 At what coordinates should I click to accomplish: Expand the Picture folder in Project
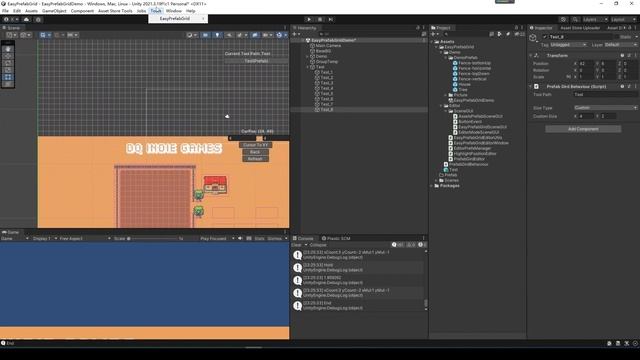pos(446,95)
